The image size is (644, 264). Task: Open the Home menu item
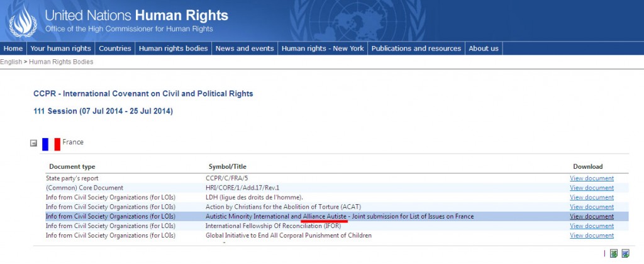pyautogui.click(x=13, y=49)
